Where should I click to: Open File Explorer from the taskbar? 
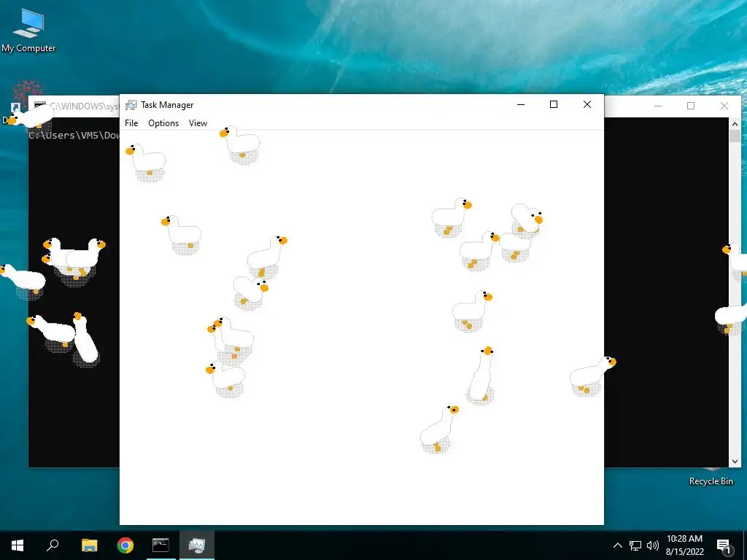(x=89, y=545)
